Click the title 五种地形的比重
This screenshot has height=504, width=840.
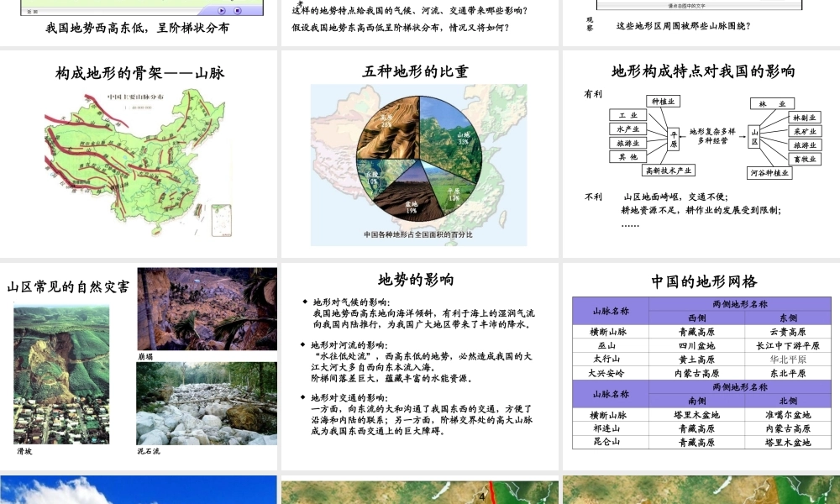click(x=416, y=71)
